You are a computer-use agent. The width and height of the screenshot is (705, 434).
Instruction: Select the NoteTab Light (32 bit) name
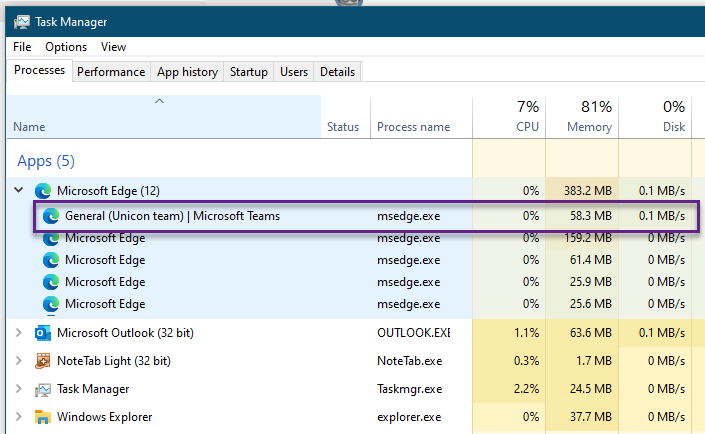tap(114, 361)
